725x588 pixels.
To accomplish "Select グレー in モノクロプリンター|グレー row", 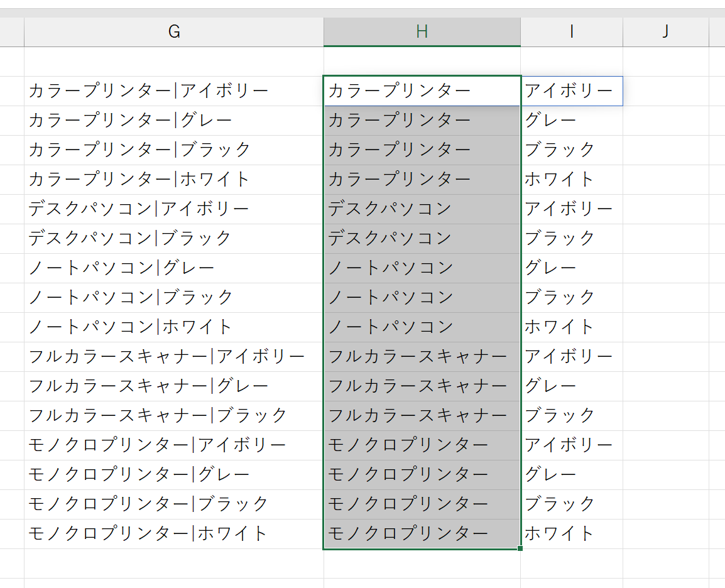I will [x=572, y=475].
